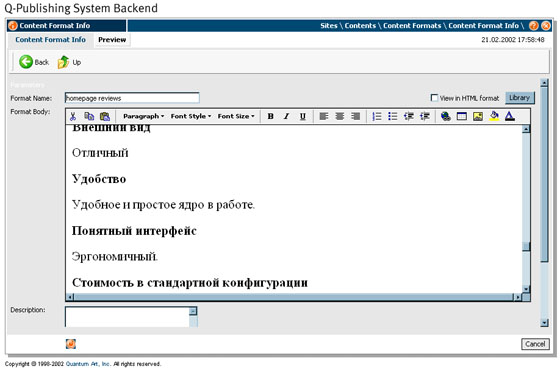560x372 pixels.
Task: Click Content Format Info breadcrumb link
Action: pyautogui.click(x=484, y=26)
